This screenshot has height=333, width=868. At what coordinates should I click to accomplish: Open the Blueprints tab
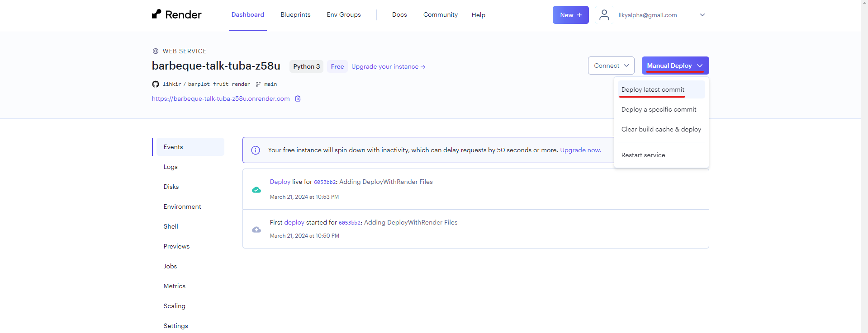tap(295, 14)
